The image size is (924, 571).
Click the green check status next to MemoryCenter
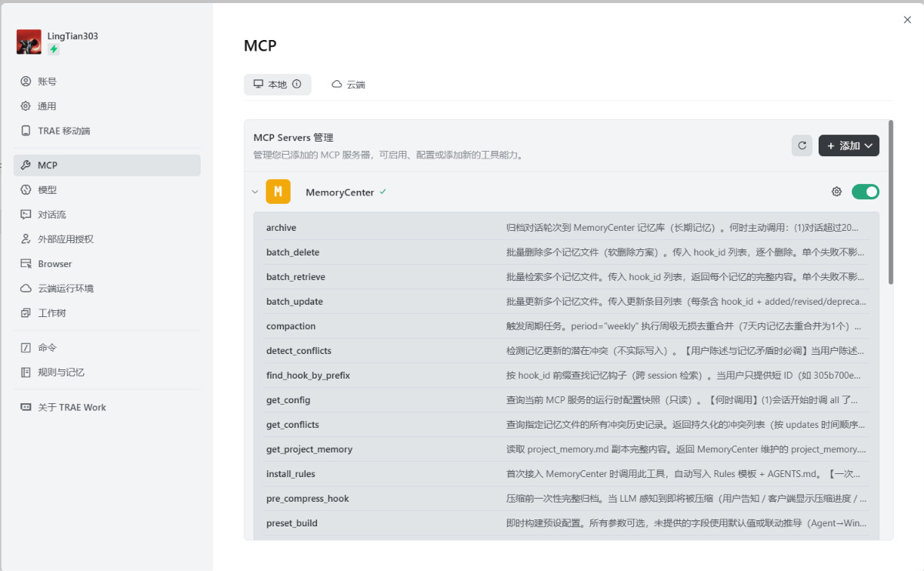[x=382, y=192]
